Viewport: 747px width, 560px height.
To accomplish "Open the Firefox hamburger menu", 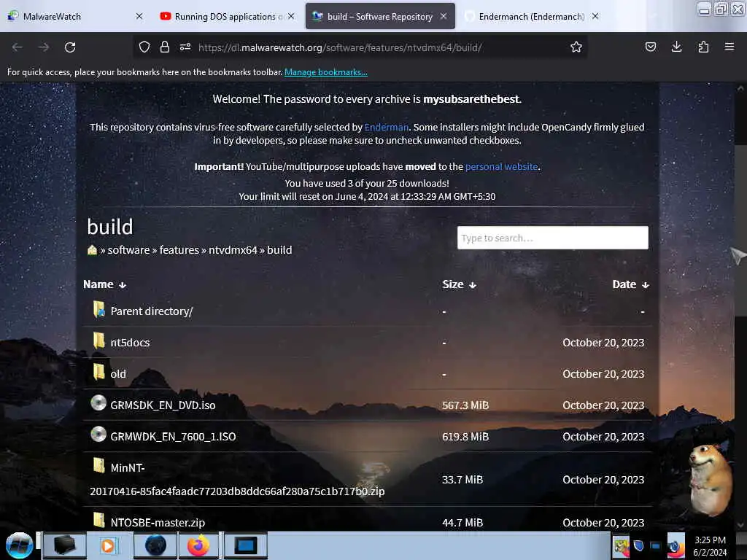I will pyautogui.click(x=729, y=47).
